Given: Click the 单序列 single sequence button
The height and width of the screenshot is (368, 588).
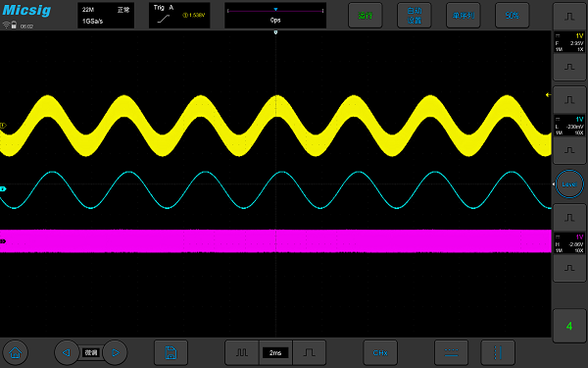Looking at the screenshot, I should (464, 16).
